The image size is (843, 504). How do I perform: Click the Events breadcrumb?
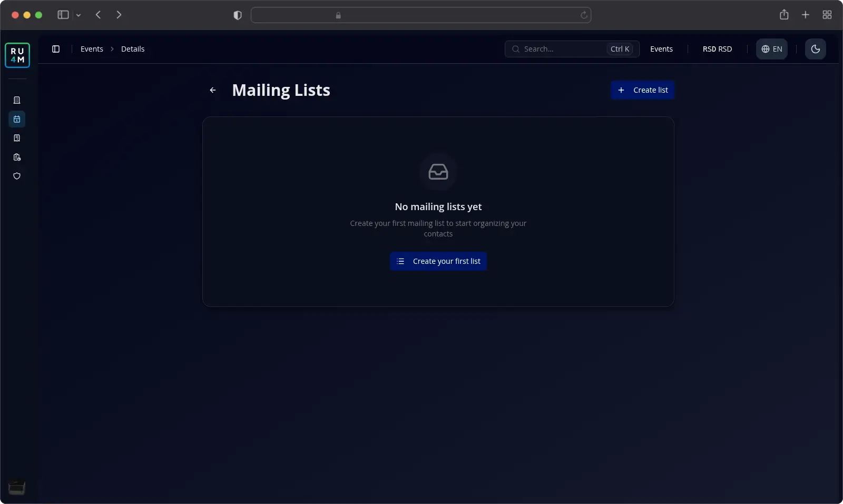coord(92,49)
